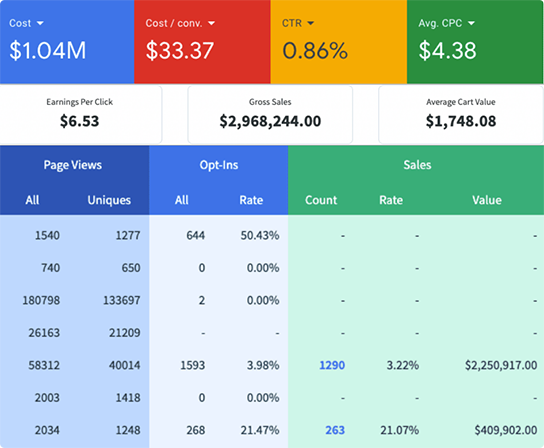The height and width of the screenshot is (448, 544).
Task: Sort by Sales Count column header
Action: (x=321, y=200)
